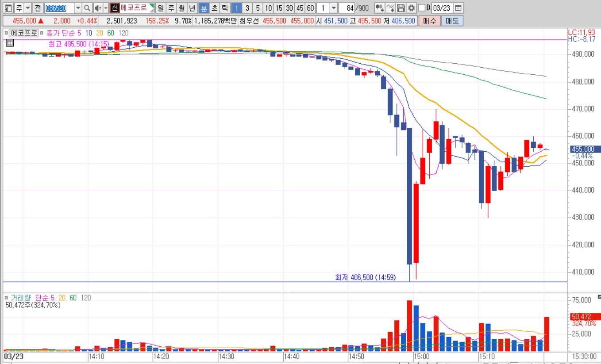Select the 30 minute interval
The image size is (601, 364).
pyautogui.click(x=289, y=8)
